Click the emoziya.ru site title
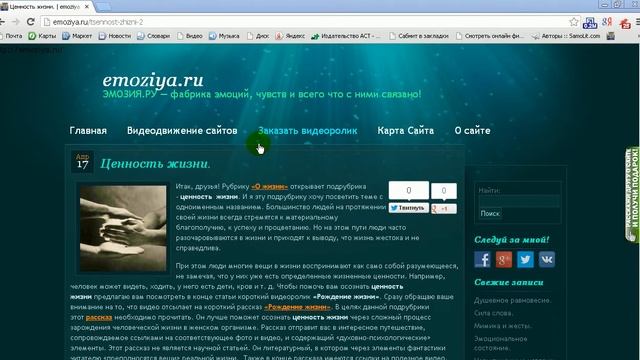 pyautogui.click(x=153, y=80)
